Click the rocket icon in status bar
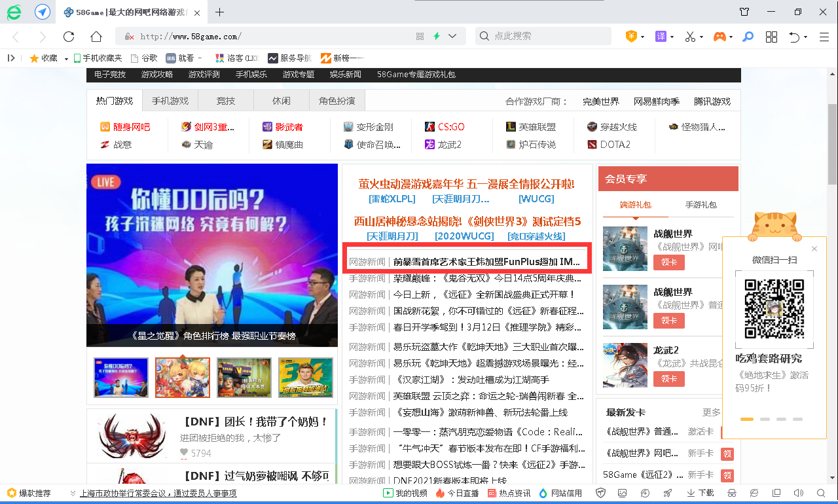The height and width of the screenshot is (504, 838). tap(667, 493)
